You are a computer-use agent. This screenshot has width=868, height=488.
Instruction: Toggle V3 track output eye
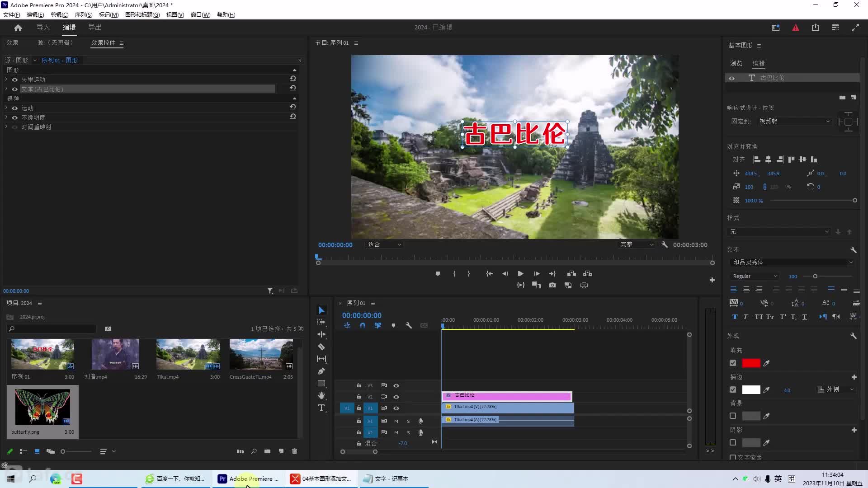coord(396,385)
